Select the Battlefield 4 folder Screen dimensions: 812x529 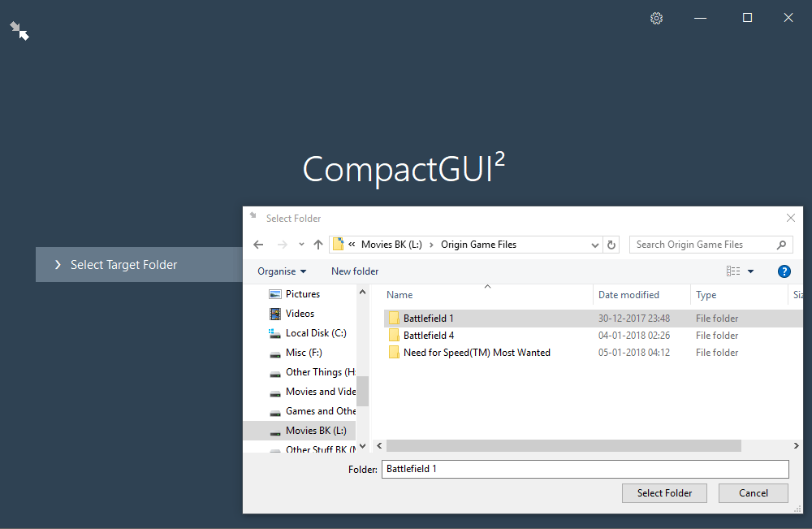[428, 336]
